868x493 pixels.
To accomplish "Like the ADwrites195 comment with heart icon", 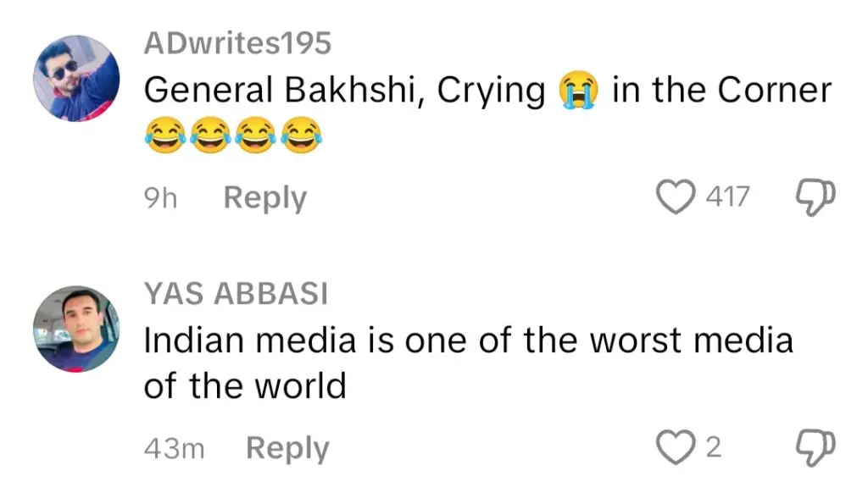I will (x=676, y=197).
